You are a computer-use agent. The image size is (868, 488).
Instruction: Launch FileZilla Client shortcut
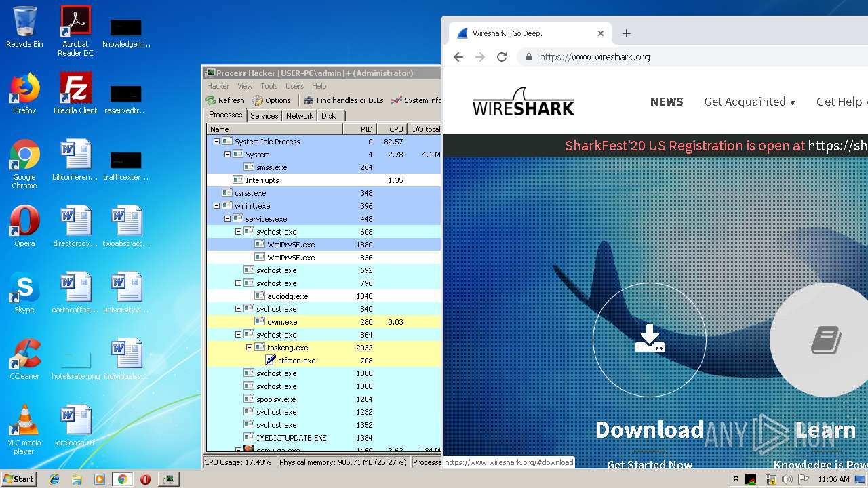tap(75, 94)
